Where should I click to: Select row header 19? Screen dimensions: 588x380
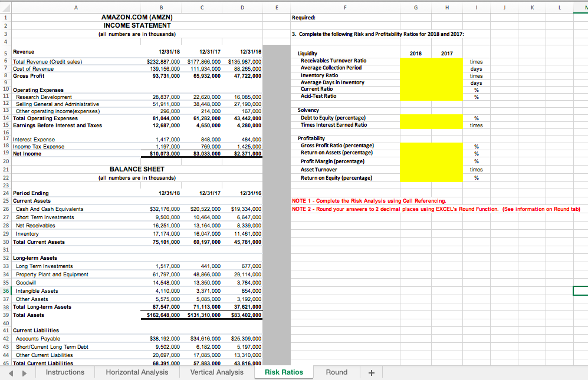6,153
